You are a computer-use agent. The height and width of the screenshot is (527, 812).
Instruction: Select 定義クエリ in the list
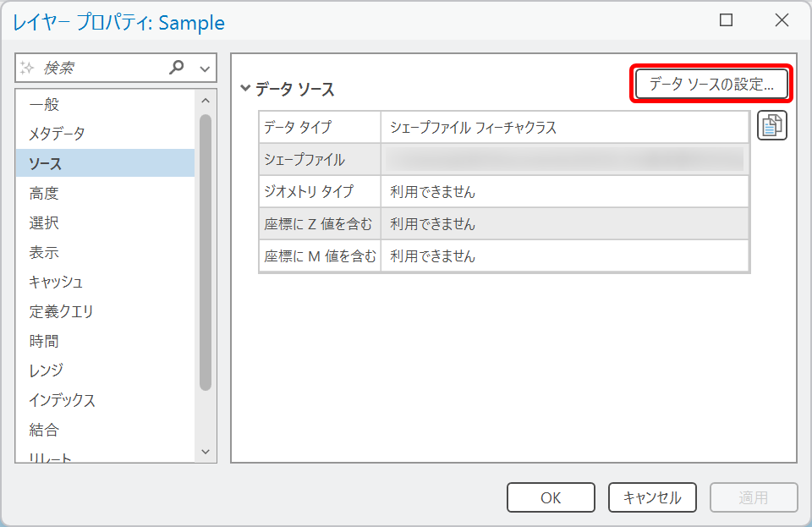click(x=62, y=311)
